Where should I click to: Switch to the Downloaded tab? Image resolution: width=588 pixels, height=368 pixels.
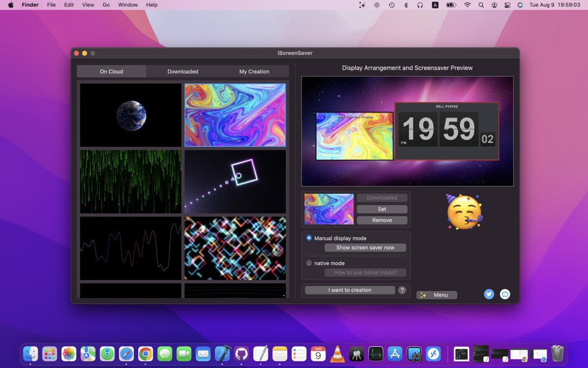click(183, 71)
